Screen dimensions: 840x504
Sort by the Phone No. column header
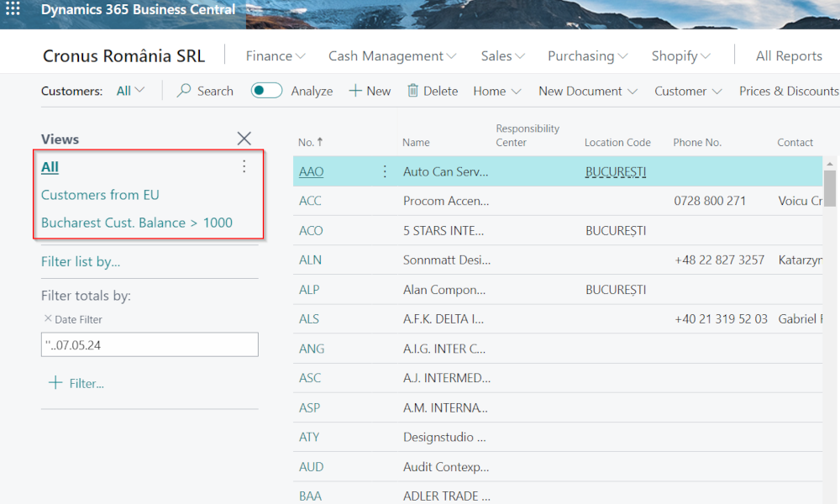pos(697,142)
